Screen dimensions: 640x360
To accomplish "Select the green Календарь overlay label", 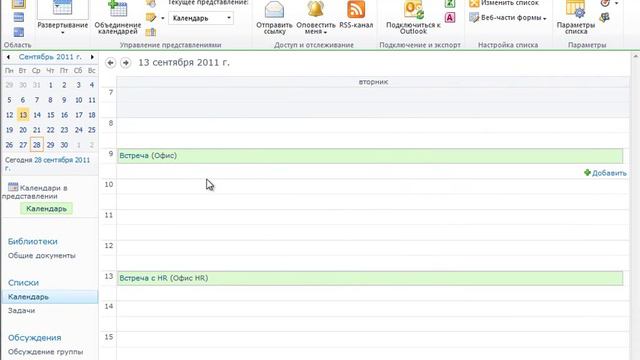I will tap(46, 209).
